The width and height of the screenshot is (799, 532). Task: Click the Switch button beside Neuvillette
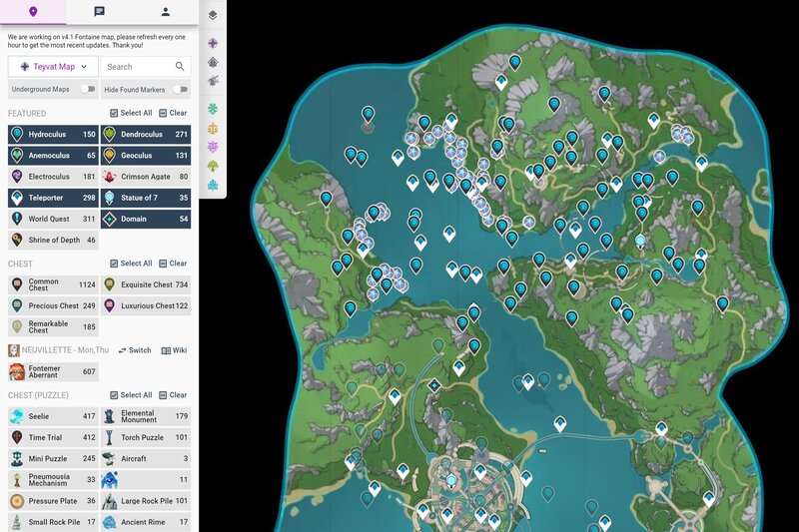(135, 350)
